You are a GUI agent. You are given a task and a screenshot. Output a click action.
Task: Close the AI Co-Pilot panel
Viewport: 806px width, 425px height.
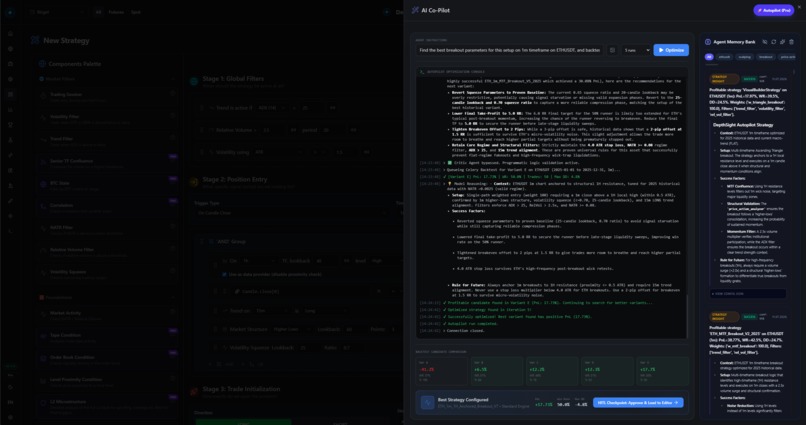(x=799, y=7)
